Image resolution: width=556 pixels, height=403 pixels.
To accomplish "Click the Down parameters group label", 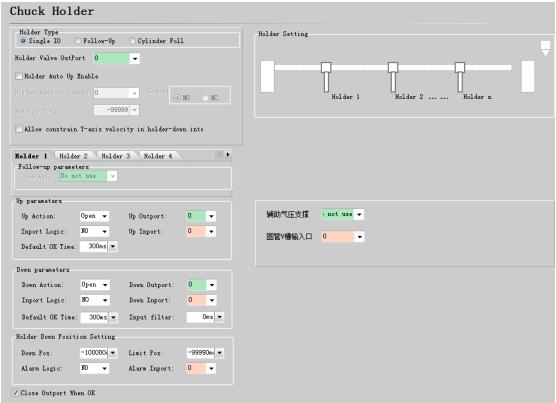I will 43,270.
